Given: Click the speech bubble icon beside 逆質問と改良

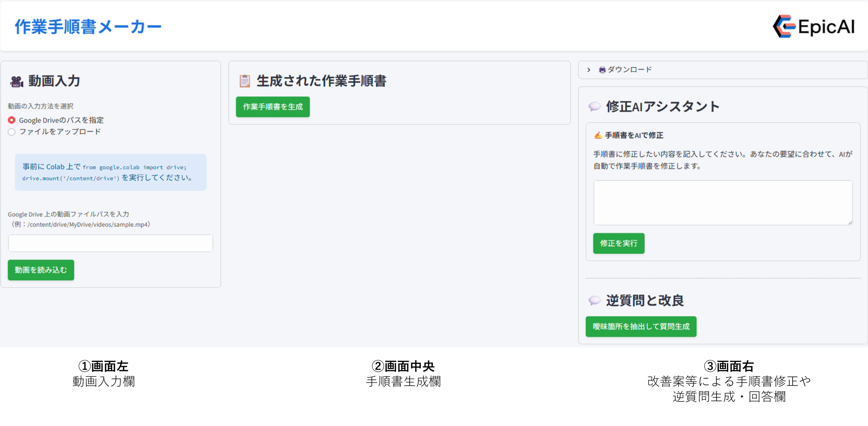Looking at the screenshot, I should pos(594,301).
